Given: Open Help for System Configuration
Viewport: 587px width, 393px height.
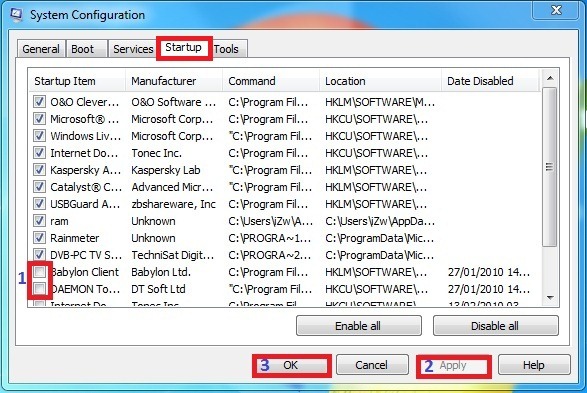Looking at the screenshot, I should (534, 365).
